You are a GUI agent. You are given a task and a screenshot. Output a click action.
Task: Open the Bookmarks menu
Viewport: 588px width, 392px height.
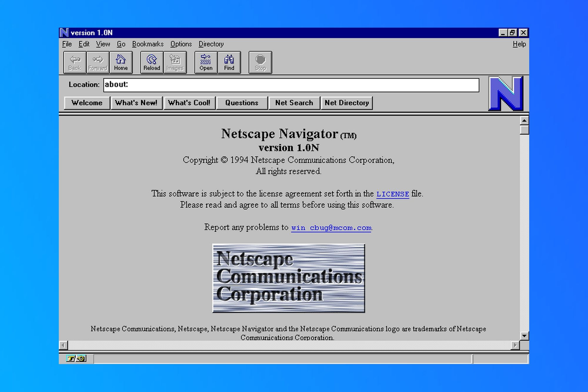click(x=148, y=44)
